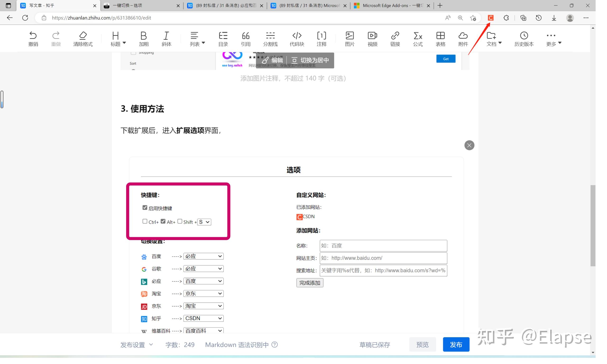Image resolution: width=607 pixels, height=364 pixels.
Task: Click the Redo (重做) toolbar icon
Action: [56, 39]
